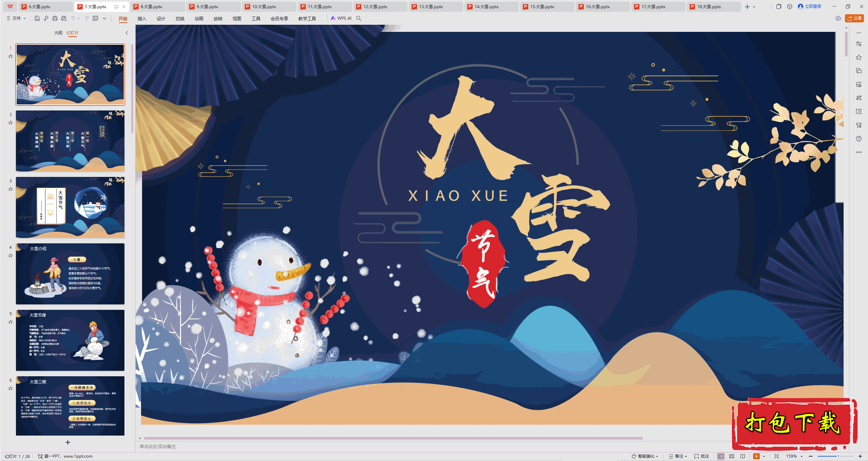Switch to the 8.大雪.pptx document tab

(x=158, y=6)
